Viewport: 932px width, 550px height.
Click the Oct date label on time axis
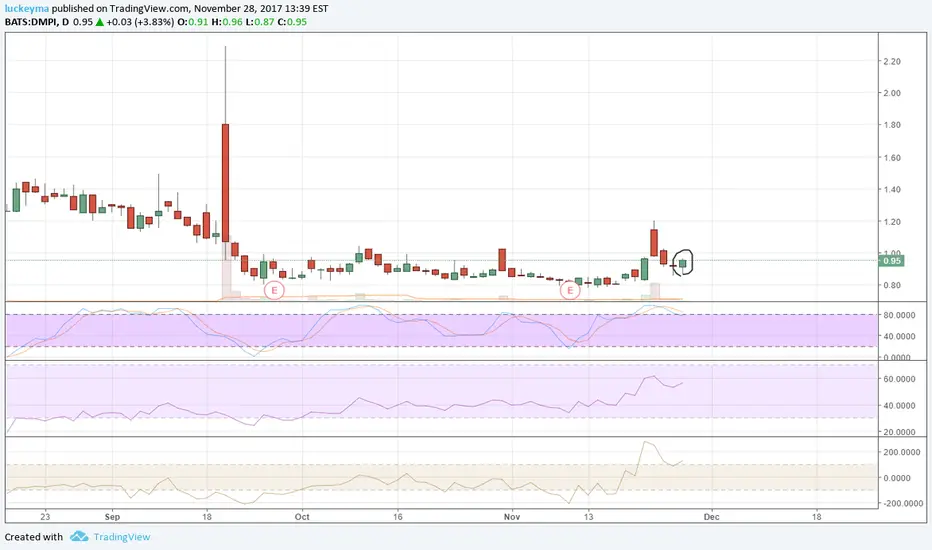[x=302, y=517]
